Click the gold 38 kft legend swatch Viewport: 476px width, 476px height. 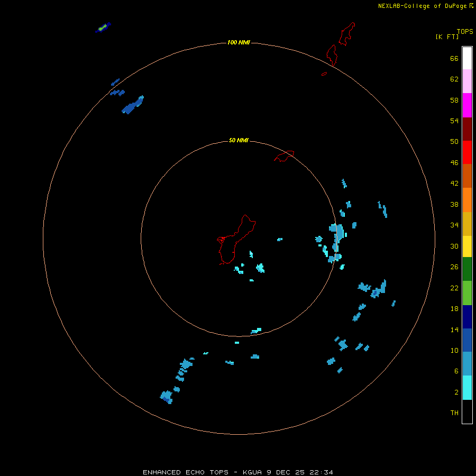point(467,224)
